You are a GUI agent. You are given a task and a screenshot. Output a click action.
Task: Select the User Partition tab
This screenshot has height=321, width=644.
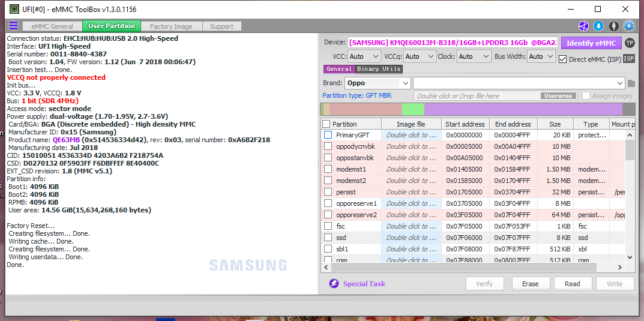pos(111,26)
